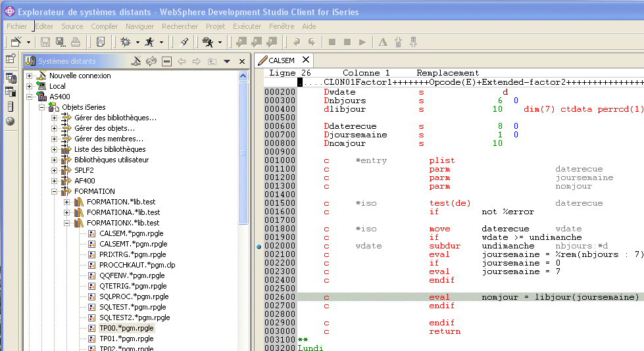
Task: Click the green play Resume icon
Action: (x=362, y=42)
